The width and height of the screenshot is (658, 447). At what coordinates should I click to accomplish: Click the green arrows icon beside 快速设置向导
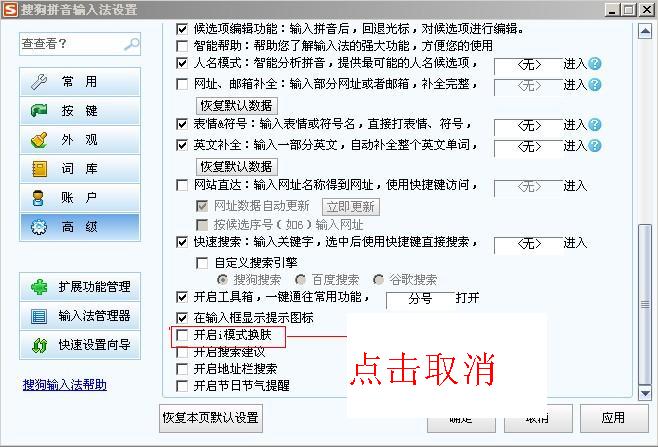[x=39, y=345]
